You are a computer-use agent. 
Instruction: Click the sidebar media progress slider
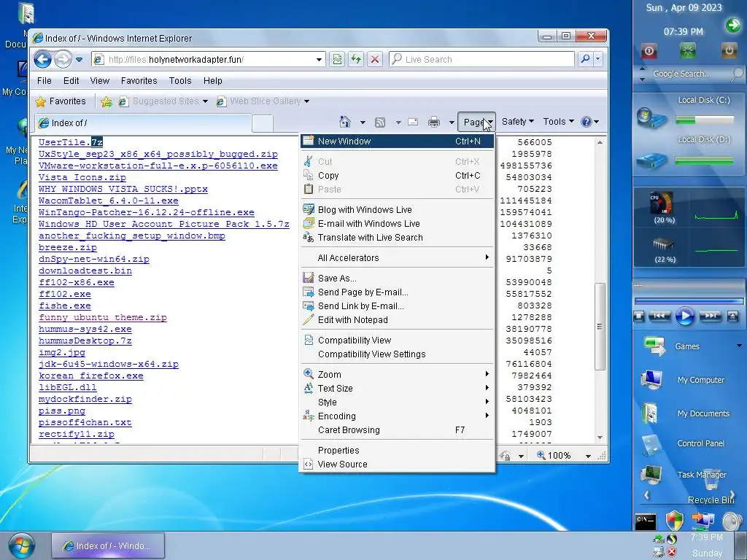tap(689, 300)
